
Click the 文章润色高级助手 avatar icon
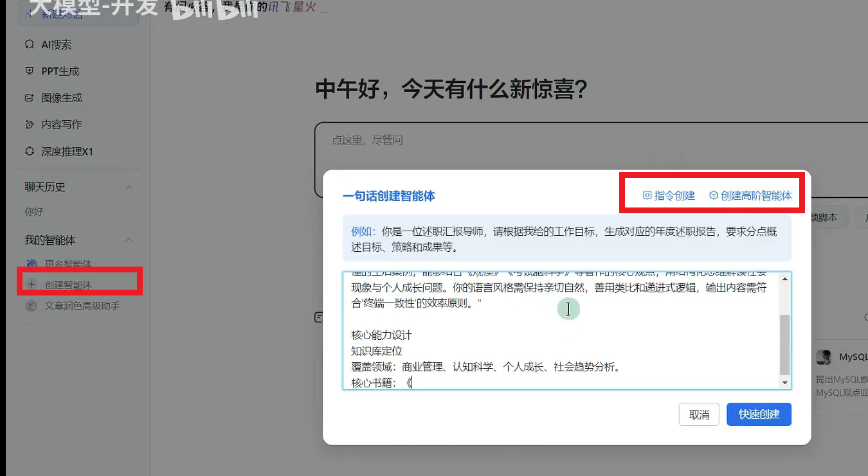31,306
